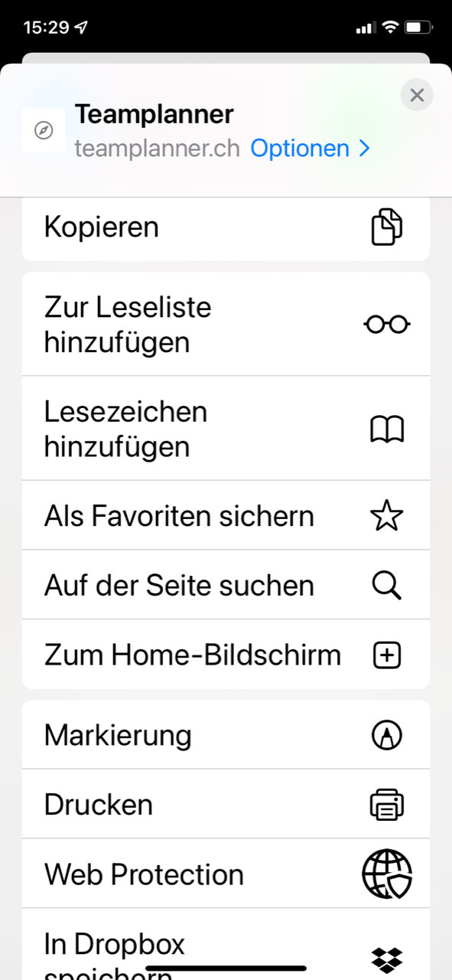Select Als Favoriten sichern

point(226,516)
